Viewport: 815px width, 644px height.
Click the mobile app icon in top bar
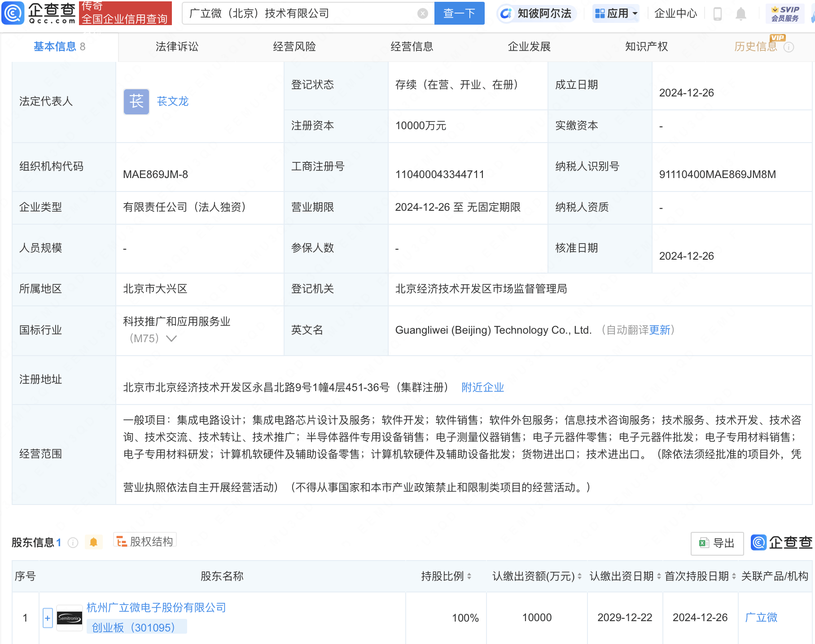click(x=717, y=13)
